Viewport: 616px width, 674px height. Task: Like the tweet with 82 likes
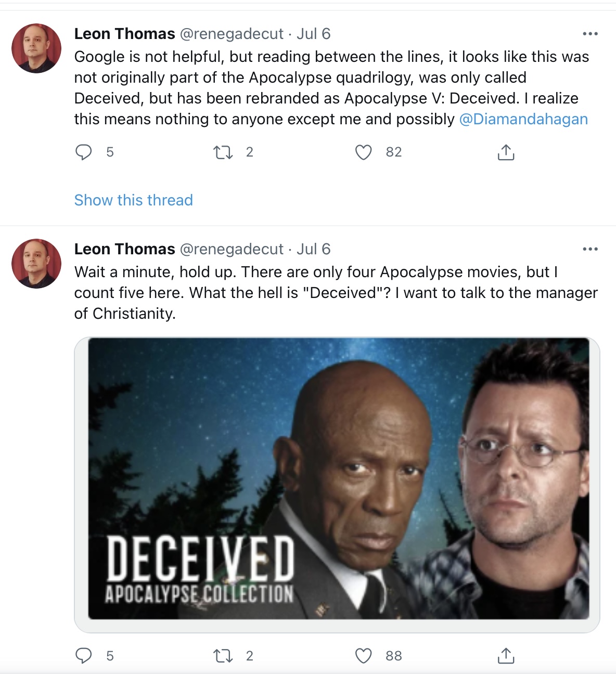(x=363, y=152)
